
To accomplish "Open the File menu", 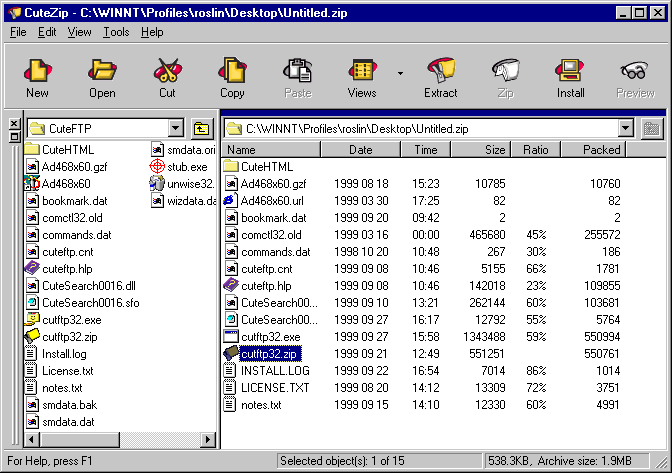I will click(x=18, y=32).
